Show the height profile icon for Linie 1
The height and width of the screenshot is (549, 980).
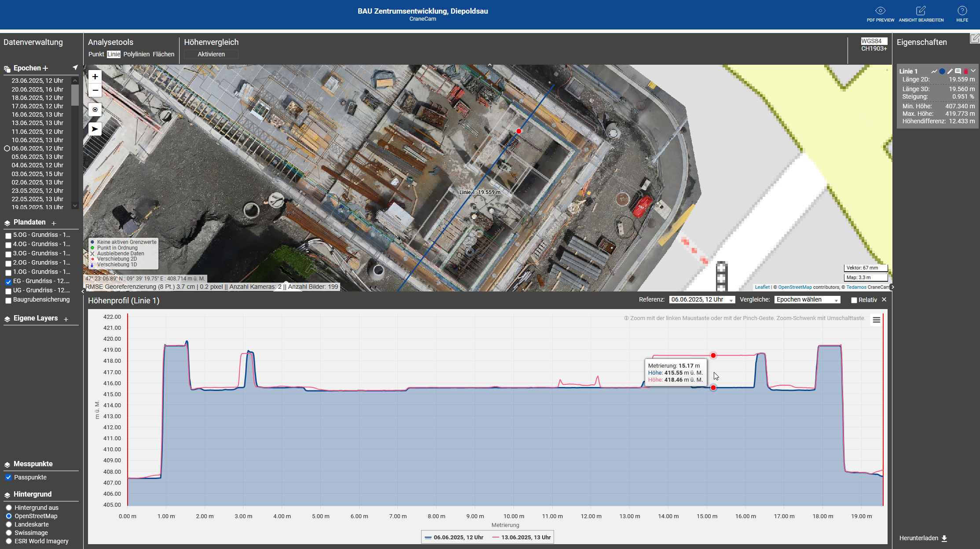pos(934,71)
